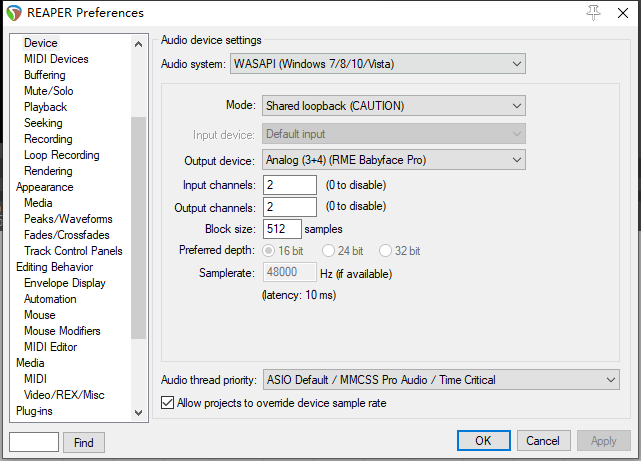Select the 32 bit depth option
Screen dimensions: 641x461
(385, 251)
